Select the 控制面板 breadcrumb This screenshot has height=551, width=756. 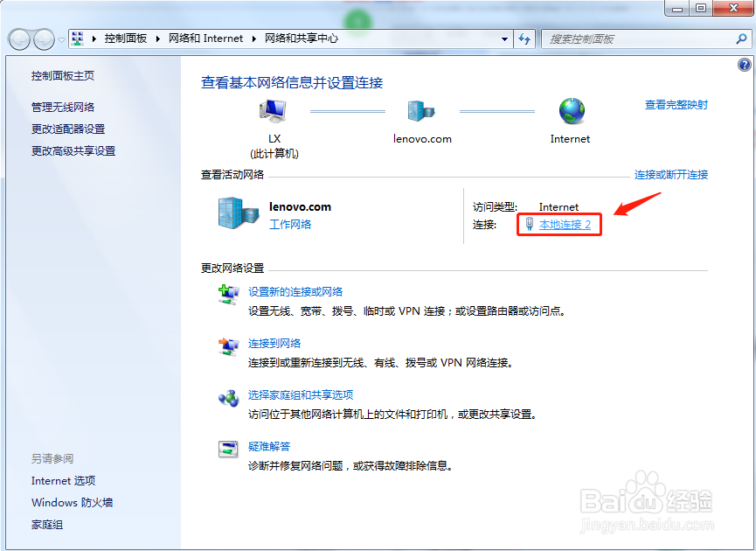click(x=125, y=38)
